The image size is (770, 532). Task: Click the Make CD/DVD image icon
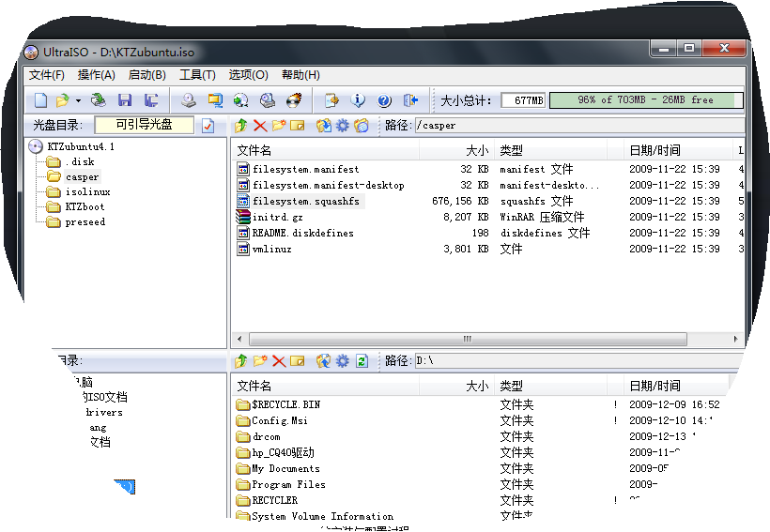[x=189, y=100]
